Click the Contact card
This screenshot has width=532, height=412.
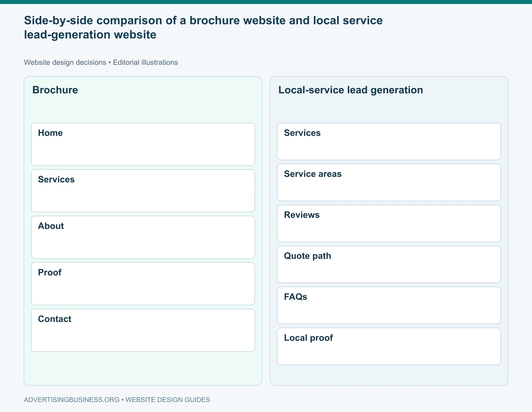coord(143,330)
